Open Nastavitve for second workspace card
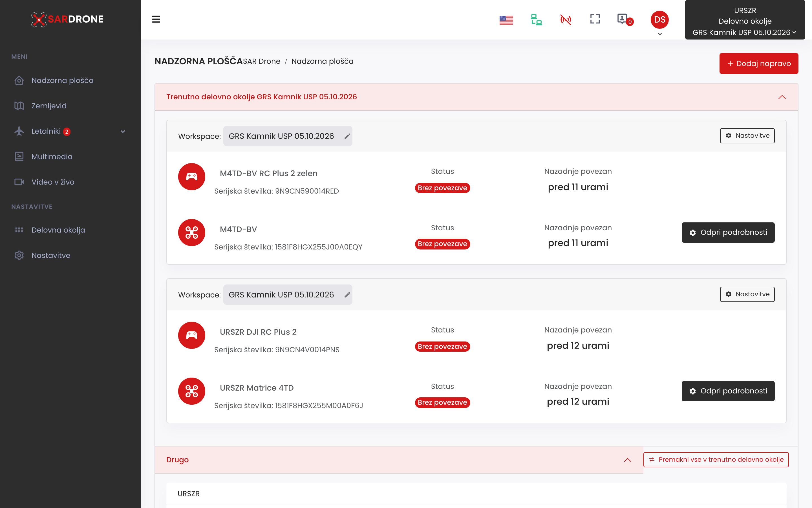Screen dimensions: 812x508 point(747,294)
